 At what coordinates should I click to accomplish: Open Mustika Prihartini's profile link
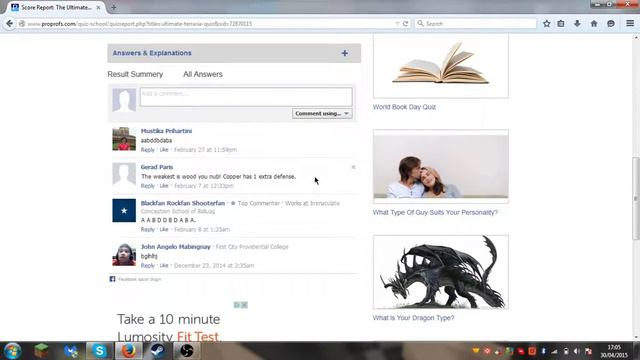[166, 131]
